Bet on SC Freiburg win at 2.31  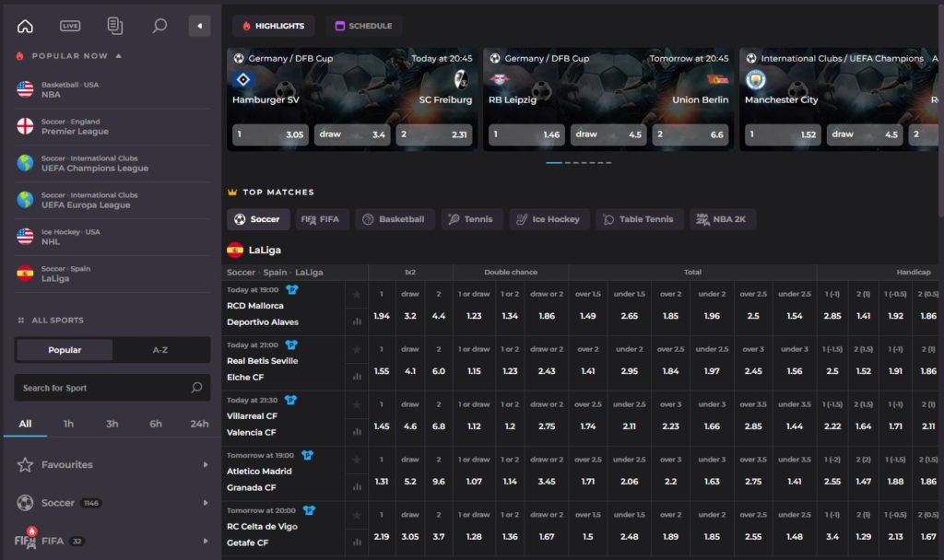coord(434,134)
